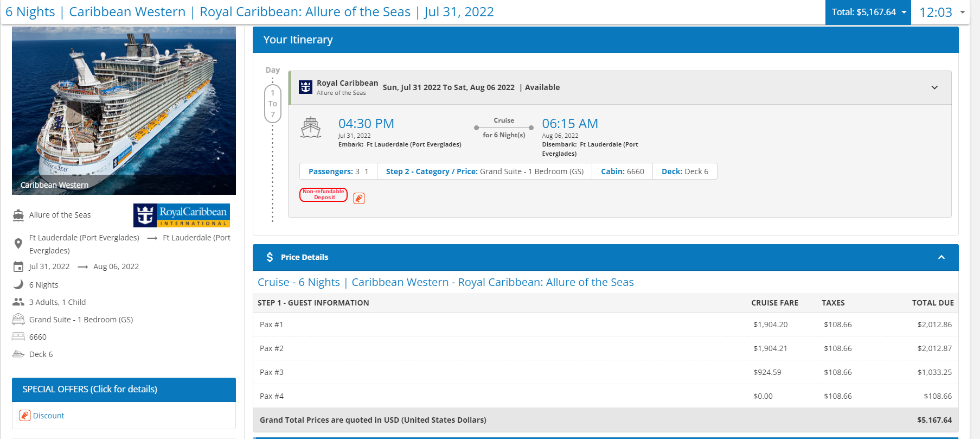Click the calendar icon beside Jul 31, 2022
980x439 pixels.
tap(18, 266)
